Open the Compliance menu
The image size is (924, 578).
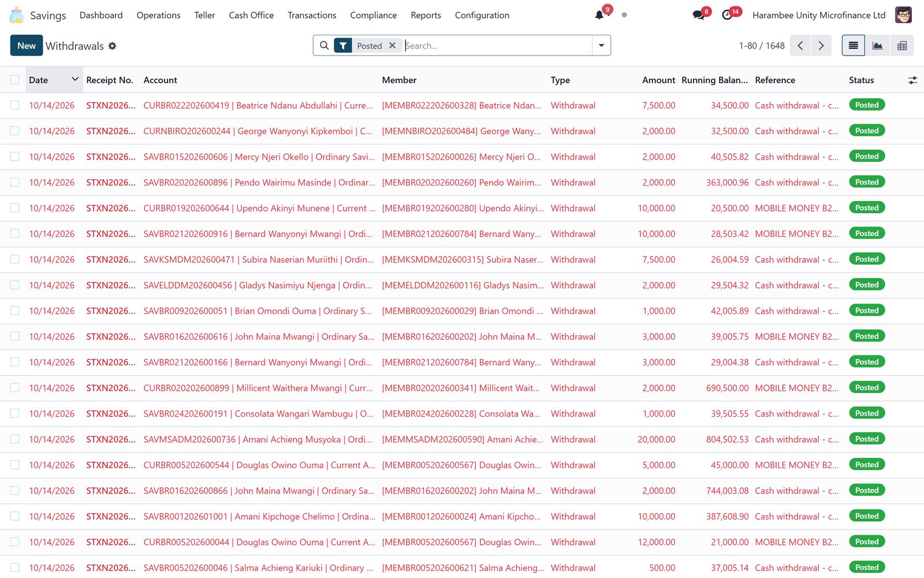point(373,15)
